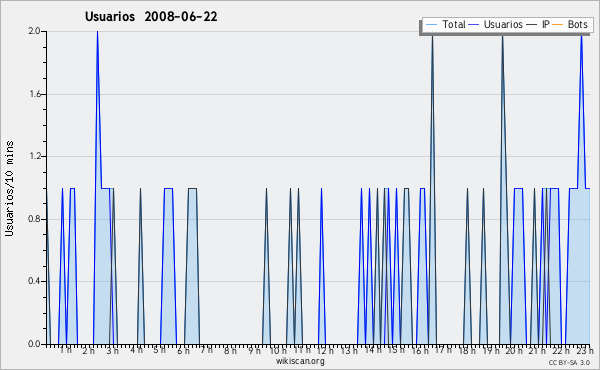This screenshot has height=370, width=600.
Task: Click the '13 h' x-axis label
Action: tap(349, 350)
